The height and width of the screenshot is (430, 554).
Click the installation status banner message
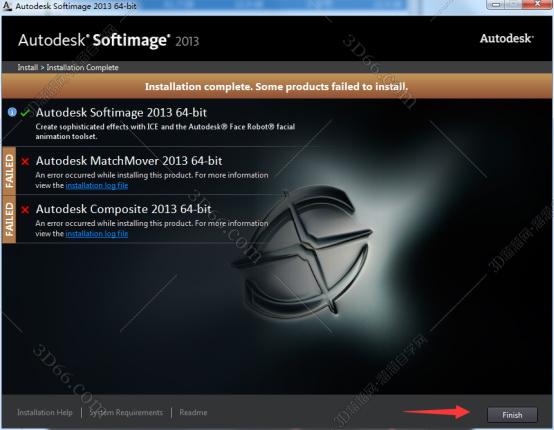[x=276, y=87]
